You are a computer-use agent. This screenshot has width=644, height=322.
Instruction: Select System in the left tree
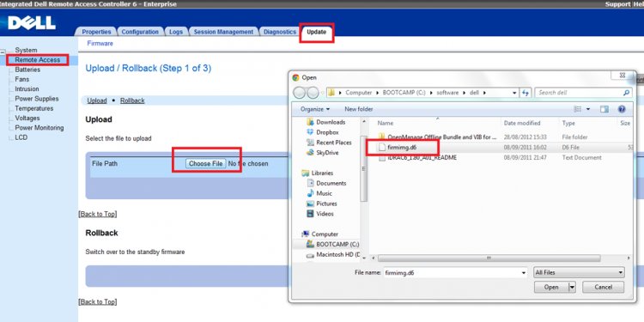(x=26, y=50)
